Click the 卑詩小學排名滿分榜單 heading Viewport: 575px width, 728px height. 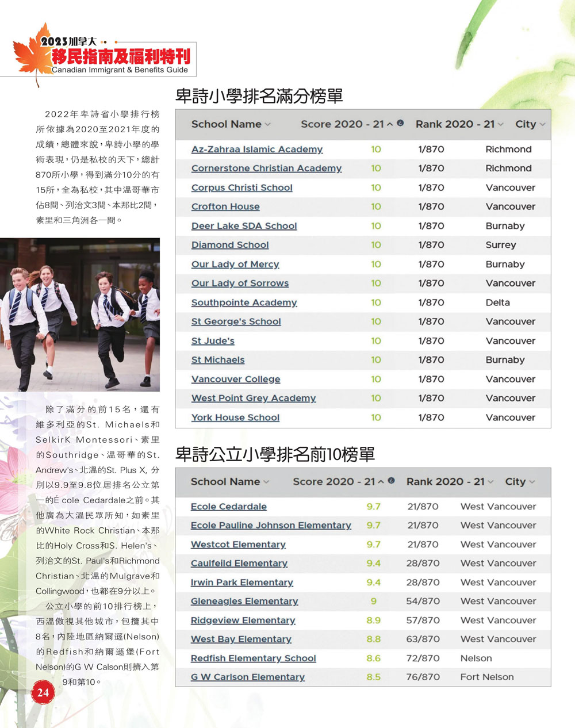[259, 95]
